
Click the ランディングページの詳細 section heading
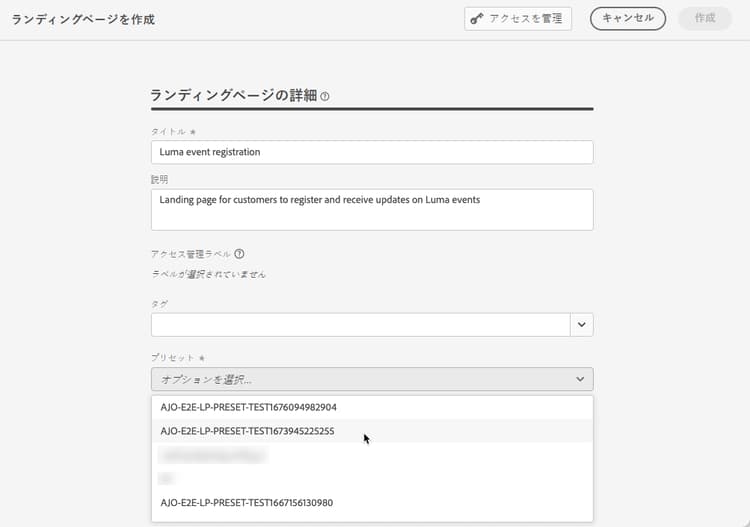tap(233, 96)
